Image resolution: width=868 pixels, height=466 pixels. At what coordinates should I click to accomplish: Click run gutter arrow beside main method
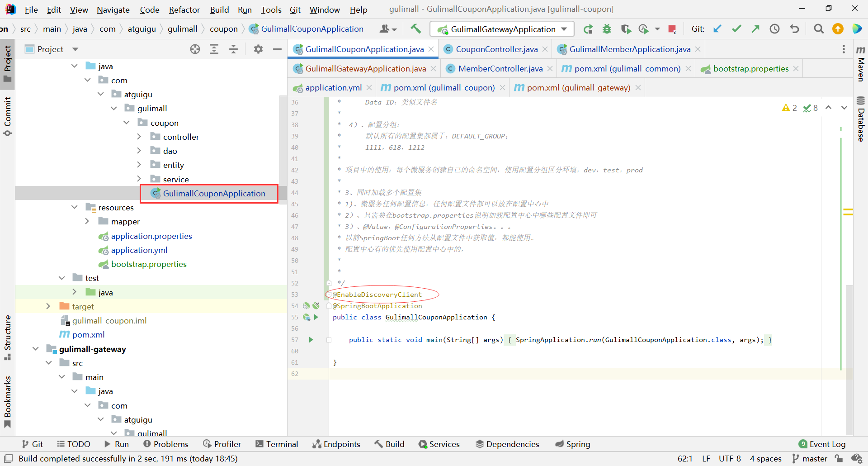[x=311, y=340]
